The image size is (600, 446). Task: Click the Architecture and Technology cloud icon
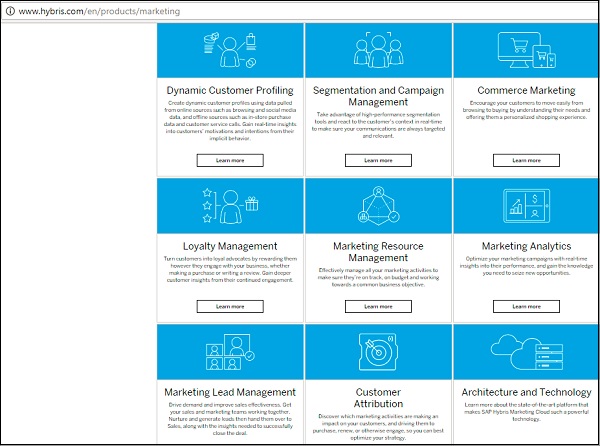pos(526,350)
